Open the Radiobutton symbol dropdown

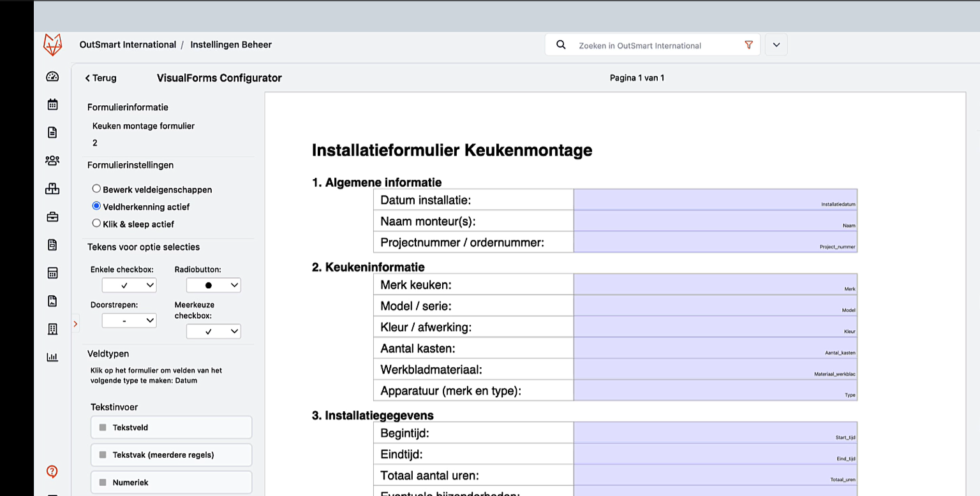214,285
